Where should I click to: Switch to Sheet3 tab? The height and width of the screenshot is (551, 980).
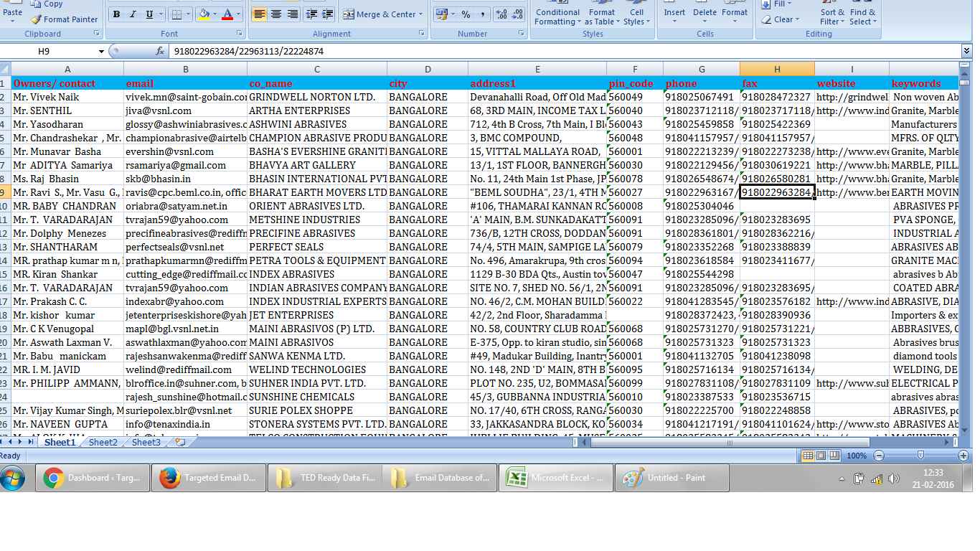pos(145,442)
